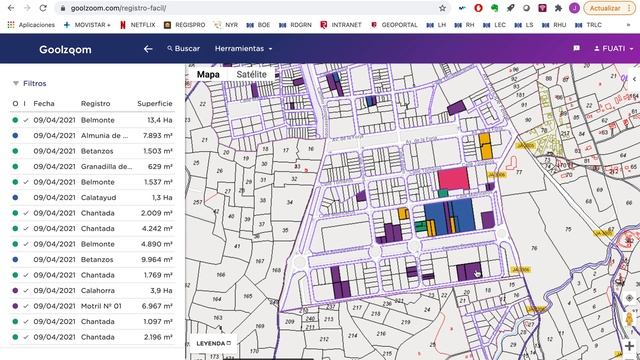This screenshot has height=360, width=640.
Task: Select the Calatayud 1,3 Ha row
Action: 93,198
